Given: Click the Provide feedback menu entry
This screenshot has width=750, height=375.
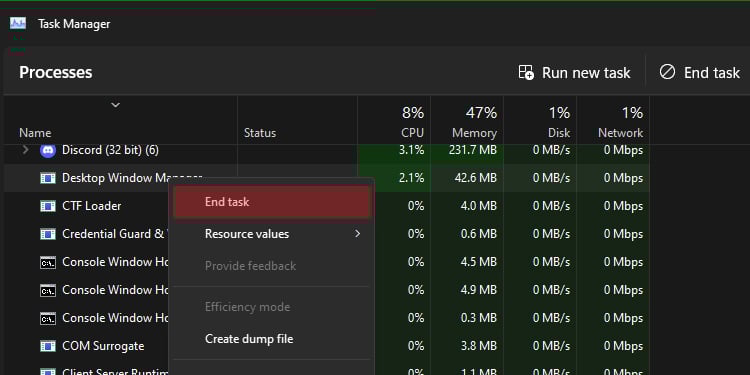Looking at the screenshot, I should point(272,266).
